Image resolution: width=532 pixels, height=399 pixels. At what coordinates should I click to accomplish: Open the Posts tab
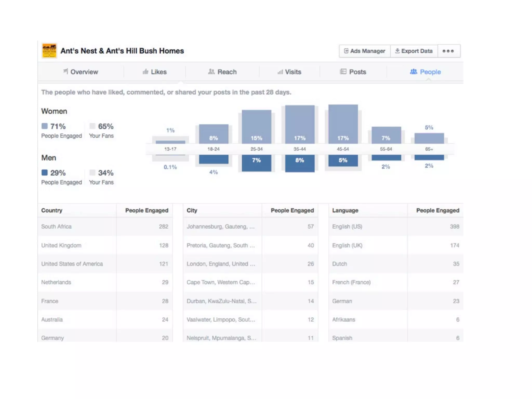point(353,72)
